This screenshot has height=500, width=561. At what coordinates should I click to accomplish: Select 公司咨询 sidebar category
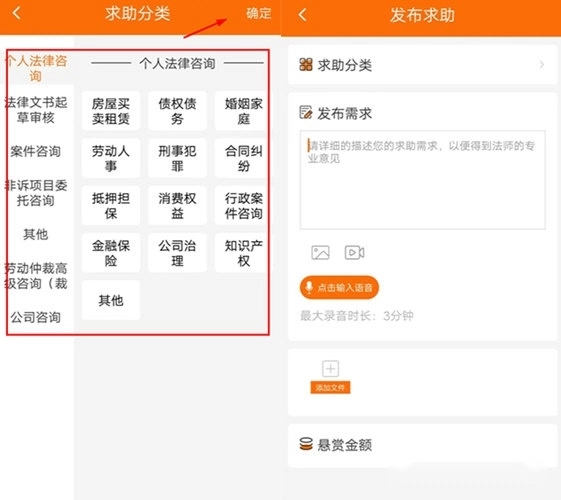coord(36,317)
